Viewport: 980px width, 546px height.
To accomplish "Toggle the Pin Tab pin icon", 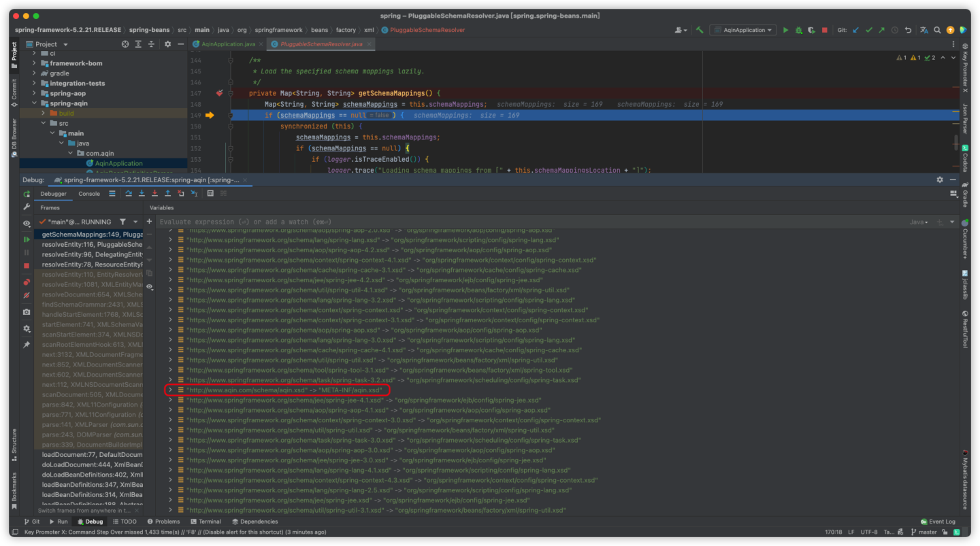I will click(27, 345).
